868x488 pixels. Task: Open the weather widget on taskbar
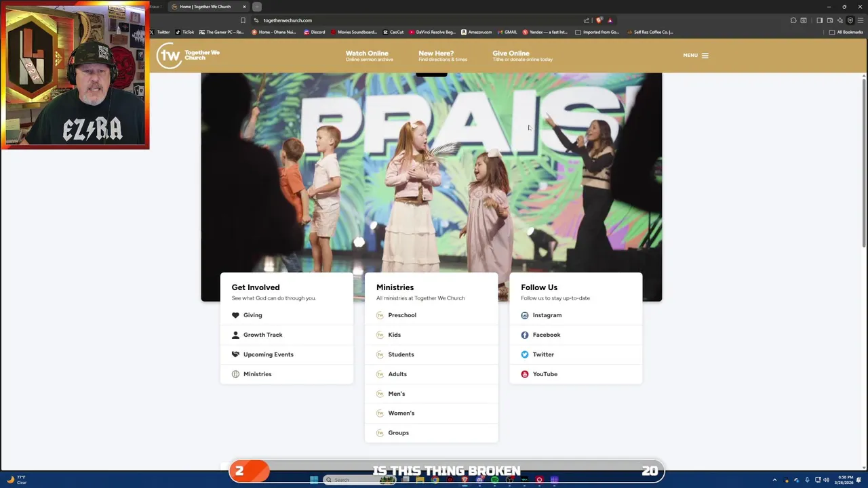pos(17,480)
